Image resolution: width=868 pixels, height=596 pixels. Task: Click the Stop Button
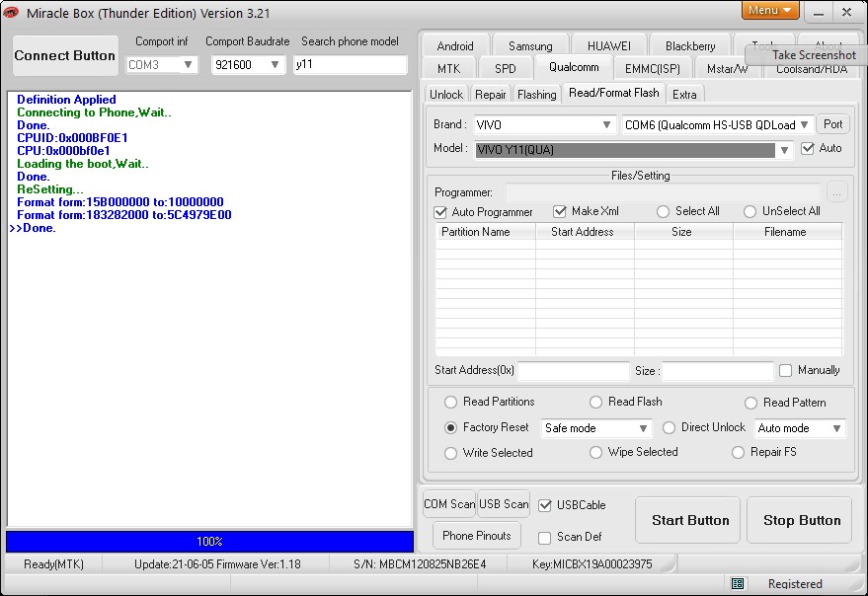[x=799, y=520]
